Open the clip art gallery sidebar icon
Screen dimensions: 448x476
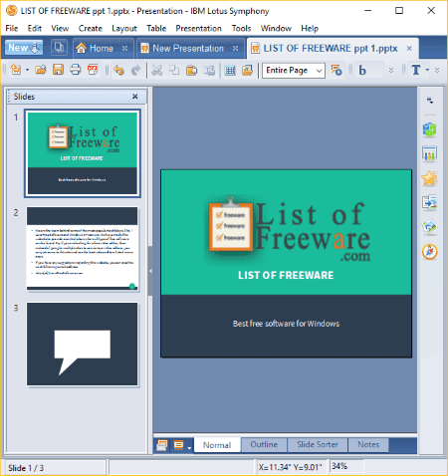(x=430, y=227)
